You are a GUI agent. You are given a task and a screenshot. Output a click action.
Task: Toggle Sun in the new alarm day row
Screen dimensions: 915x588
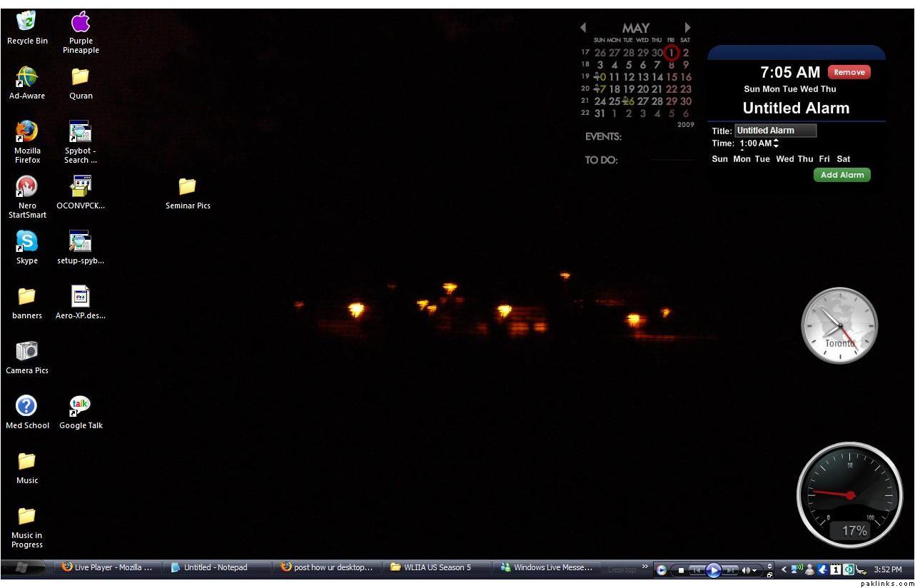coord(719,159)
